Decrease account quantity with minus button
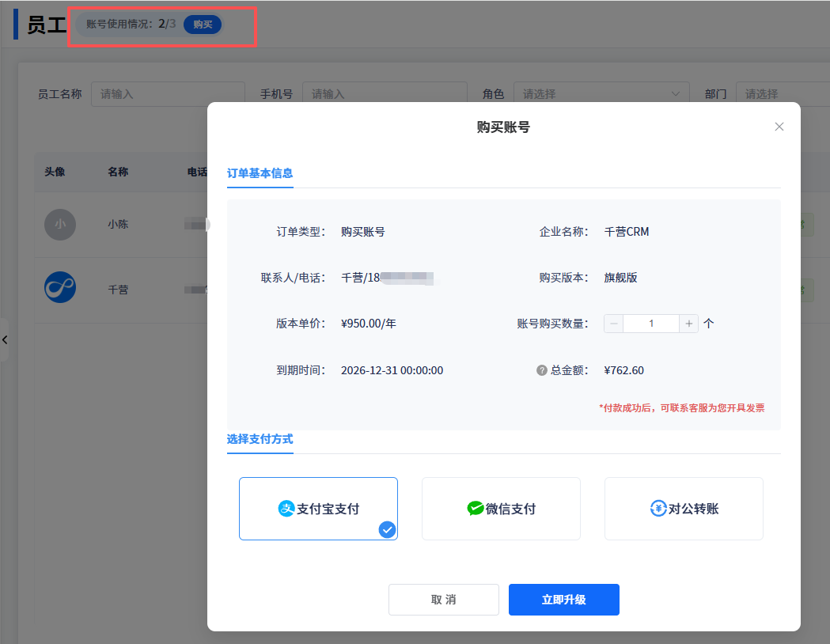 pyautogui.click(x=614, y=324)
